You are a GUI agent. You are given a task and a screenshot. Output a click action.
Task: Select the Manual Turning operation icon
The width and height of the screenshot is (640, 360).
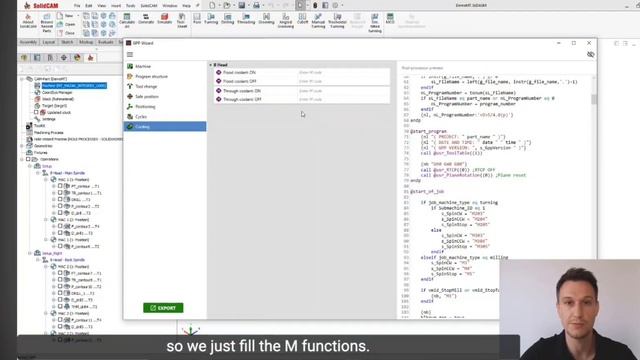tap(318, 20)
